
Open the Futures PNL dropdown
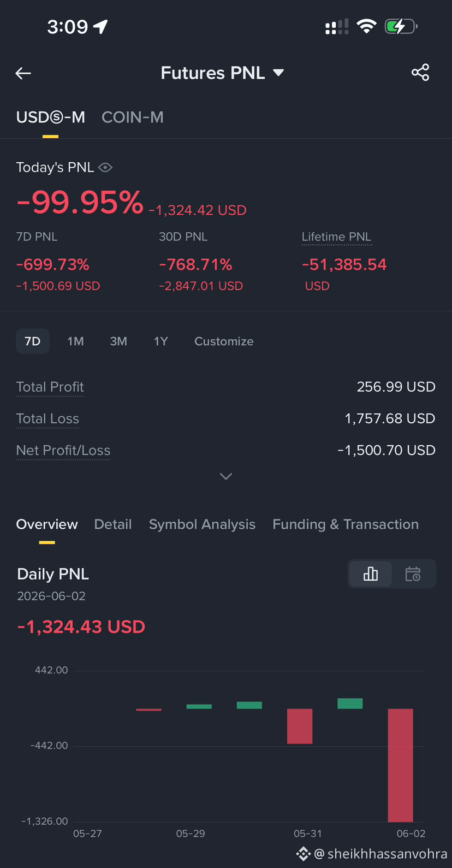pyautogui.click(x=222, y=73)
